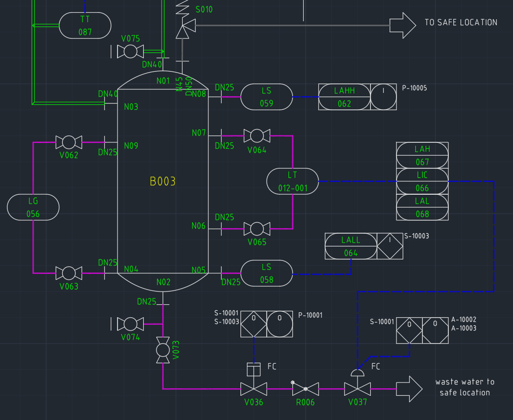Viewport: 513px width, 420px height.
Task: Click the TO SAFE LOCATION arrow
Action: pyautogui.click(x=403, y=25)
